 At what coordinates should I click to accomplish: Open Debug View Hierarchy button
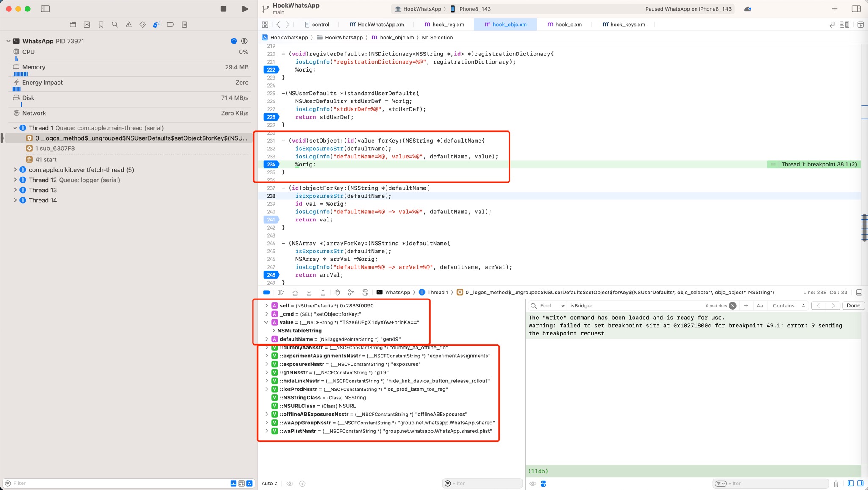point(337,293)
